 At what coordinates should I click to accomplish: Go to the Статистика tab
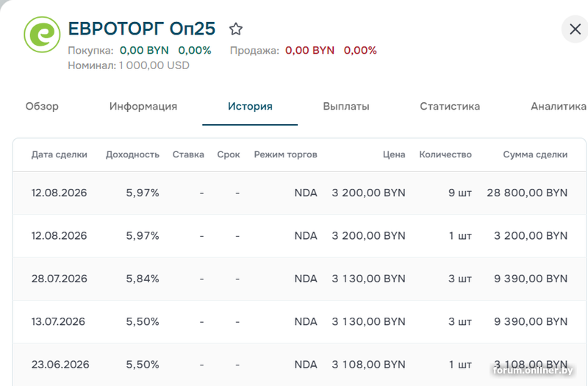pyautogui.click(x=450, y=106)
